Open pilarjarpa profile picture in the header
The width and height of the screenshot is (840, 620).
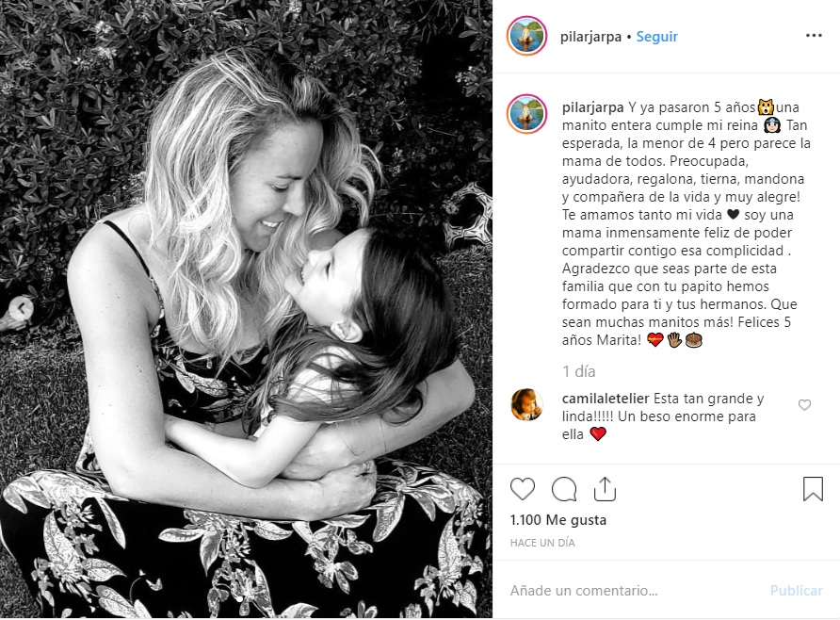pyautogui.click(x=526, y=36)
